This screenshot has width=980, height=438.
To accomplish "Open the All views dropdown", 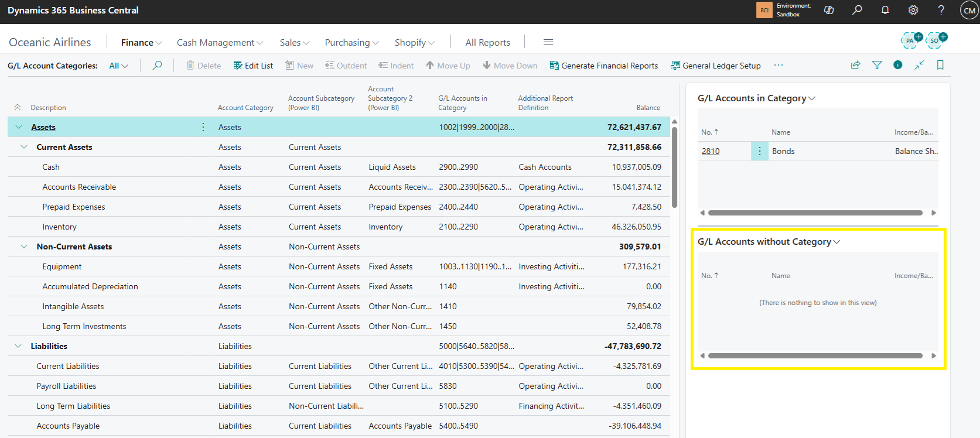I will (118, 66).
